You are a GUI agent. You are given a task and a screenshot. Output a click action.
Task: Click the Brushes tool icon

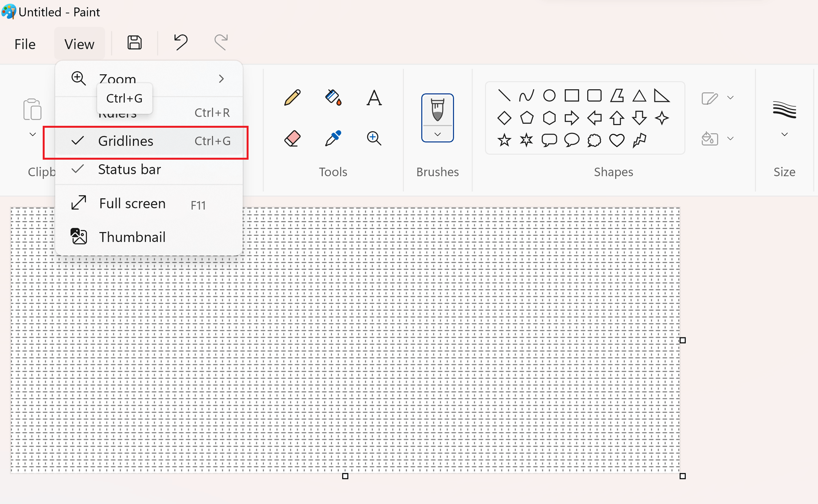tap(437, 110)
